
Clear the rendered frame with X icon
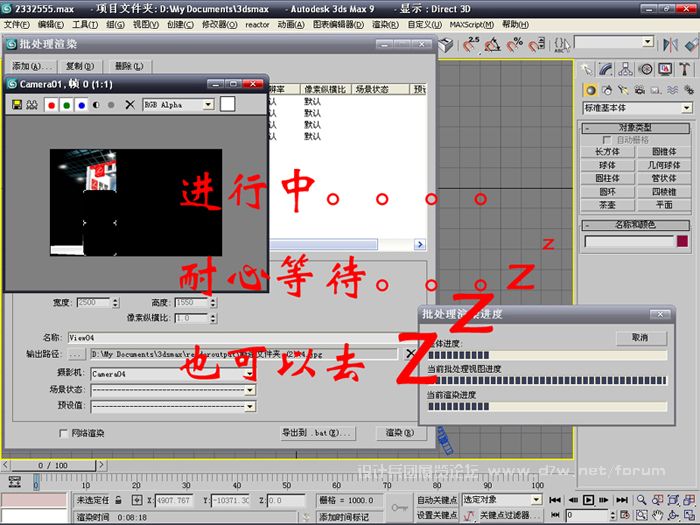[130, 105]
